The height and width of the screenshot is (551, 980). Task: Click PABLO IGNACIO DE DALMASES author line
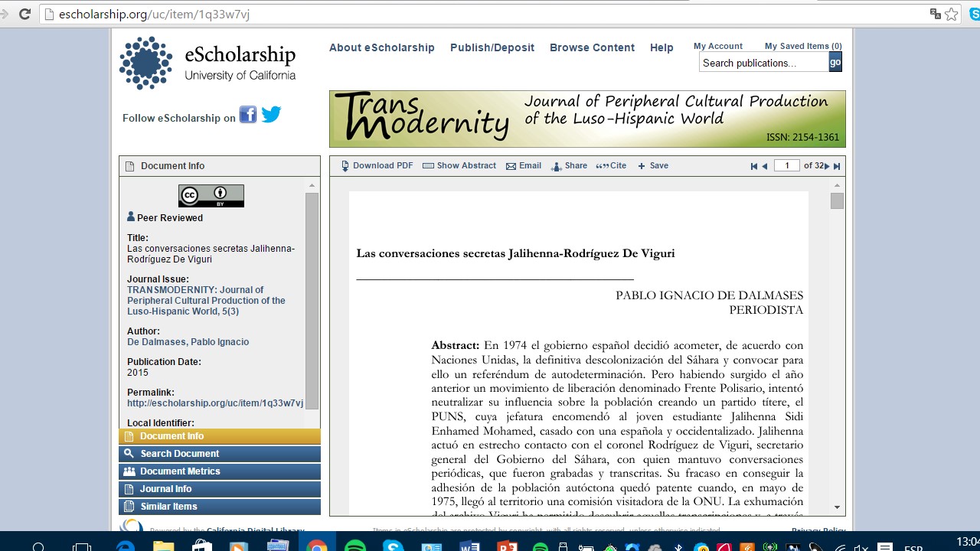coord(710,295)
